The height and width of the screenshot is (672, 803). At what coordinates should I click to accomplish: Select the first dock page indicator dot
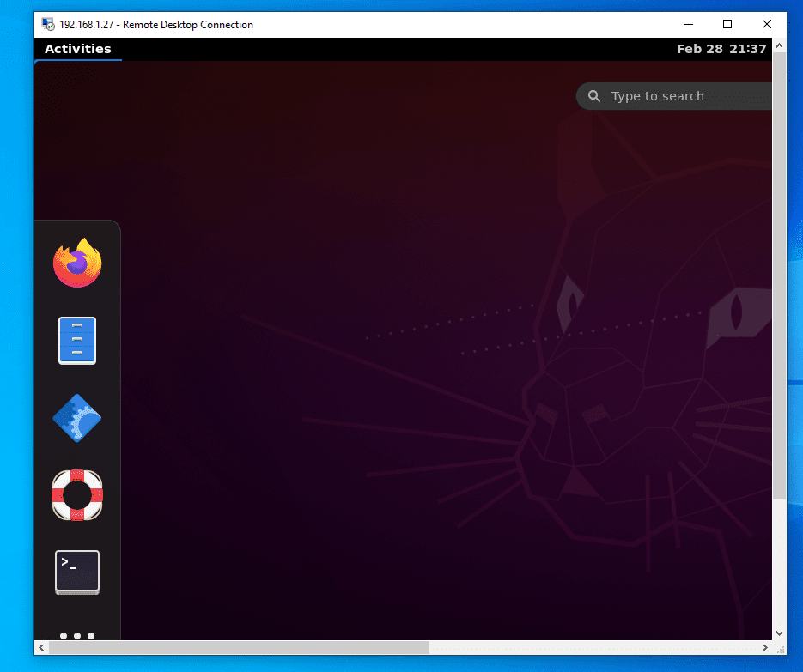pyautogui.click(x=63, y=636)
